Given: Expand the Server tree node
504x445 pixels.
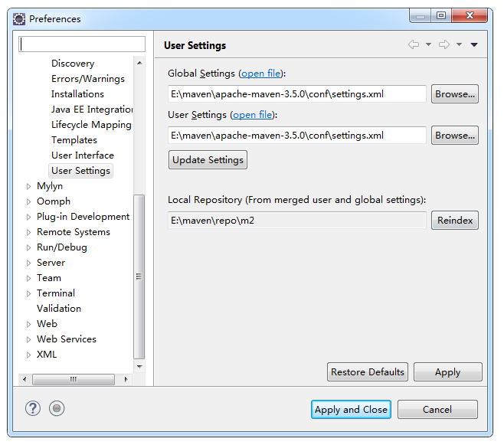Looking at the screenshot, I should pos(28,263).
